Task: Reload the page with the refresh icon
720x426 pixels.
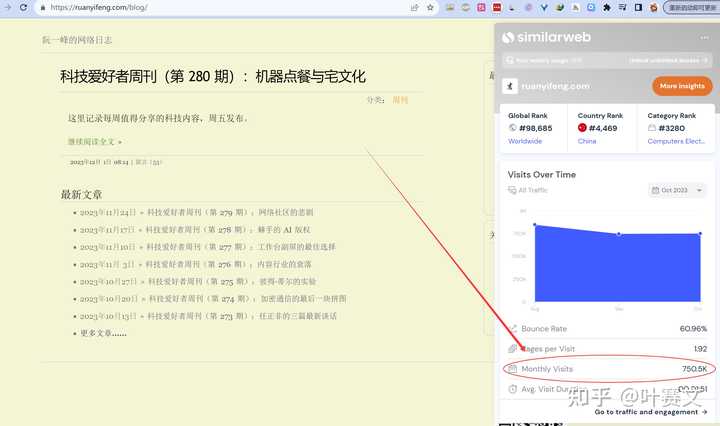Action: [x=23, y=7]
